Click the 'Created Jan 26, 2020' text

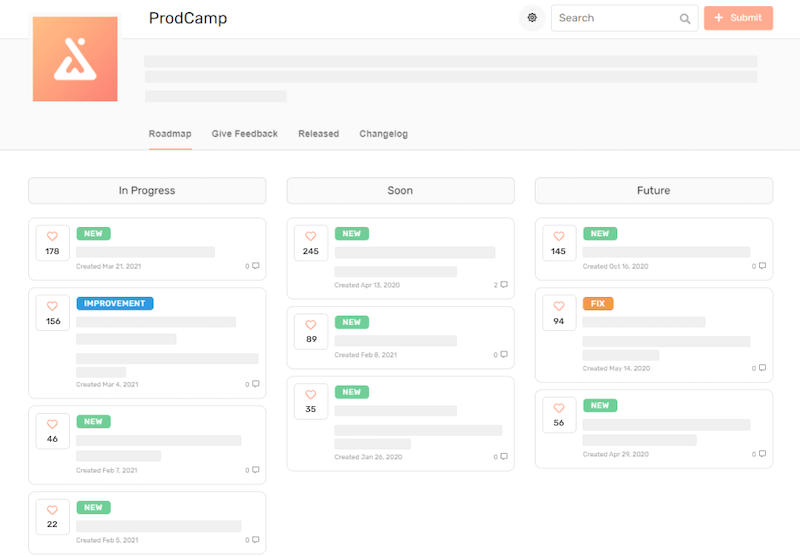click(x=368, y=457)
